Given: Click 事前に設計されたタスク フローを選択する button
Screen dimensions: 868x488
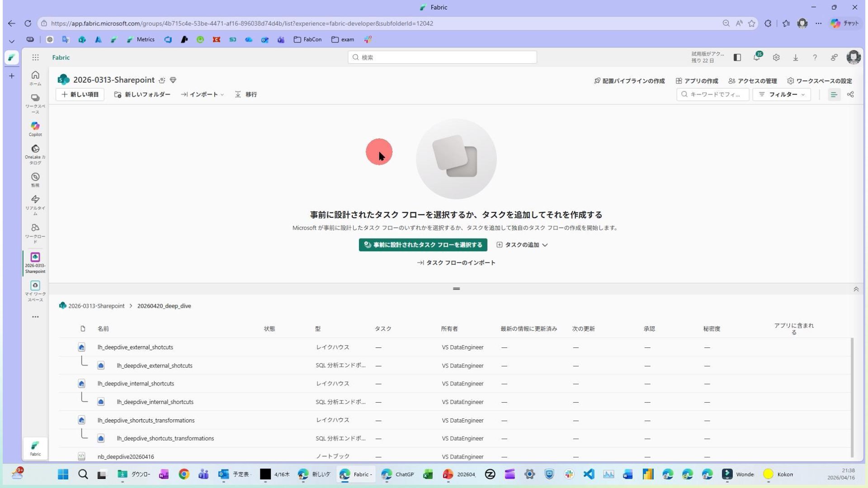Looking at the screenshot, I should [x=423, y=245].
